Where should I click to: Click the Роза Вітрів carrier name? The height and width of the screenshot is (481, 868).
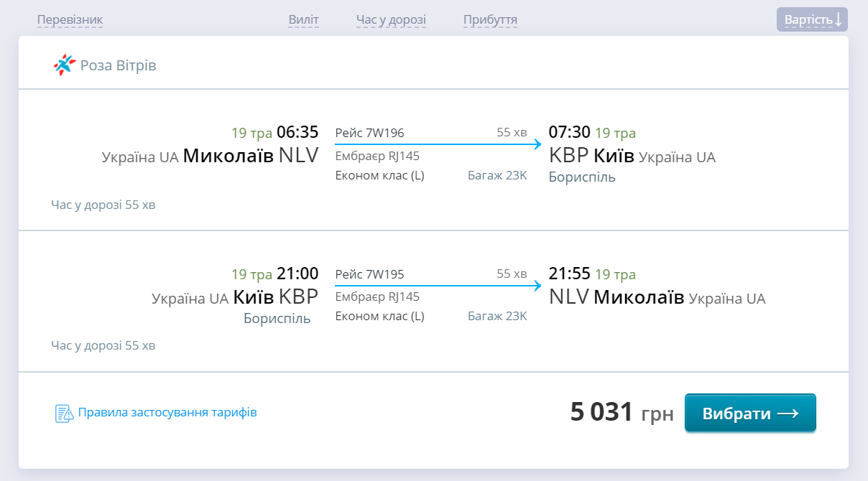point(118,66)
